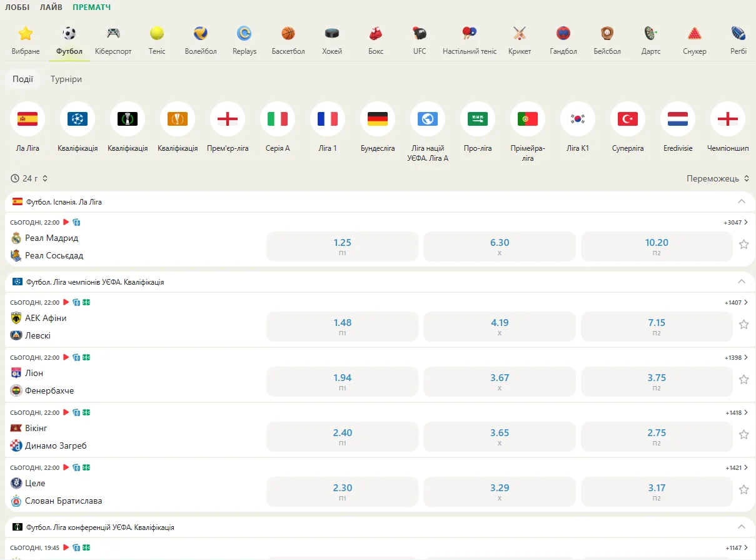Select the Серія А Italy flag shortcut
The height and width of the screenshot is (560, 756).
coord(278,119)
